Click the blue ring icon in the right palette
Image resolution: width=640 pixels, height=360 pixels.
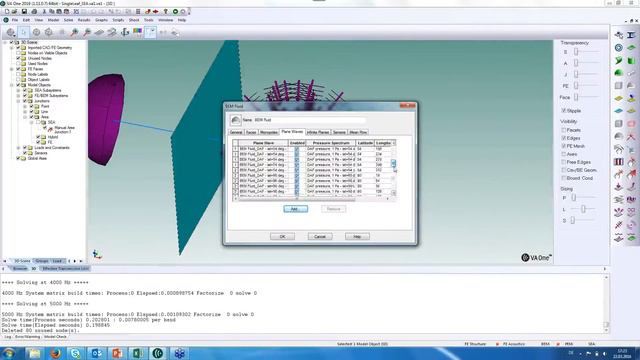(x=619, y=48)
